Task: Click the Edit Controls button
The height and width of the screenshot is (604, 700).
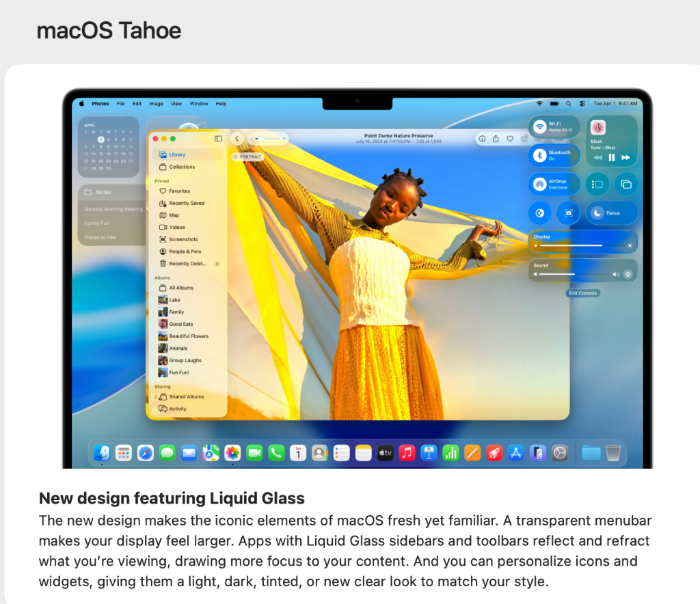Action: [582, 293]
